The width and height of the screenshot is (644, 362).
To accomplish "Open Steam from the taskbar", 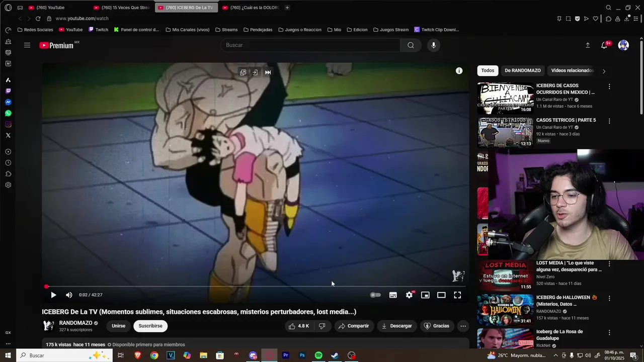I will 335,355.
